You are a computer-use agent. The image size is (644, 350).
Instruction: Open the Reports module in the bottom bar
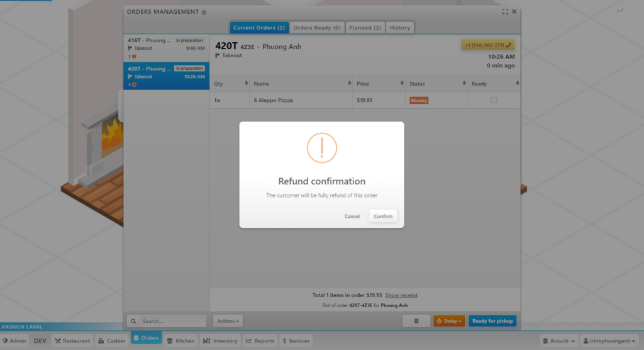tap(260, 341)
